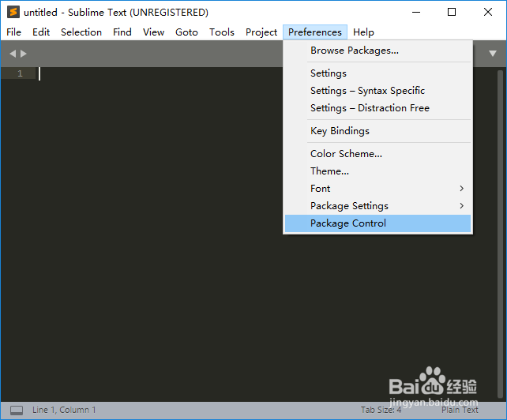Go to previous tab with left arrow
The image size is (507, 420).
(x=13, y=54)
